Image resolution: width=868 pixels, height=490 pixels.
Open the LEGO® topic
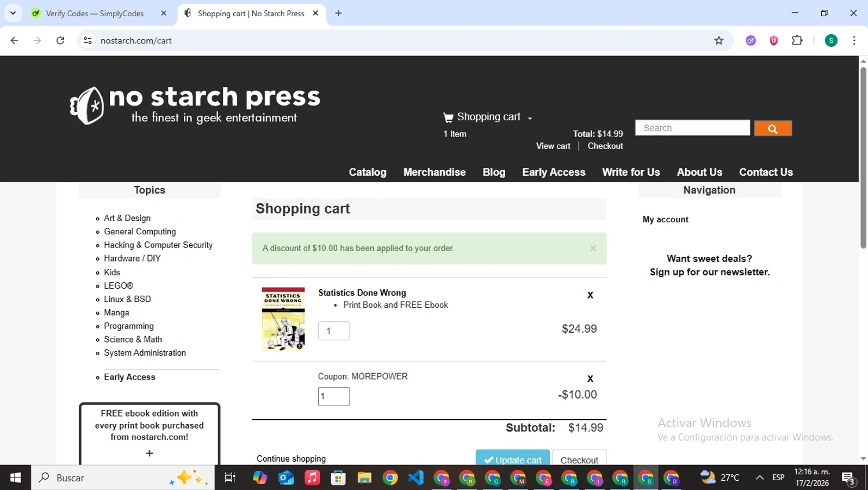pyautogui.click(x=119, y=286)
